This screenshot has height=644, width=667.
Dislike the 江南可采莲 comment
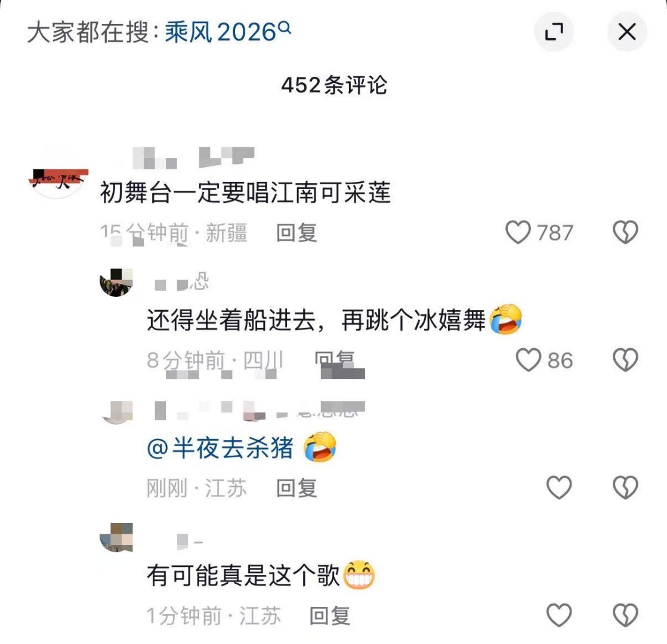[625, 232]
